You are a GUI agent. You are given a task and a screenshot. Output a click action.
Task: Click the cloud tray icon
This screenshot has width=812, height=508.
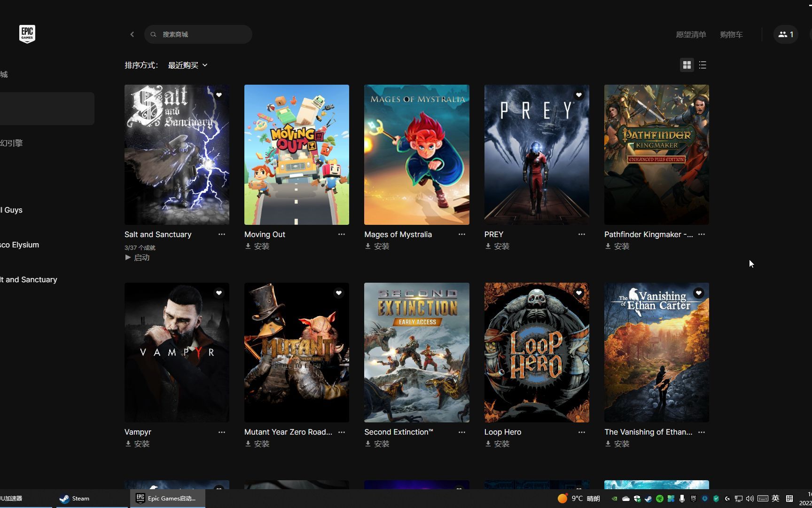click(625, 499)
